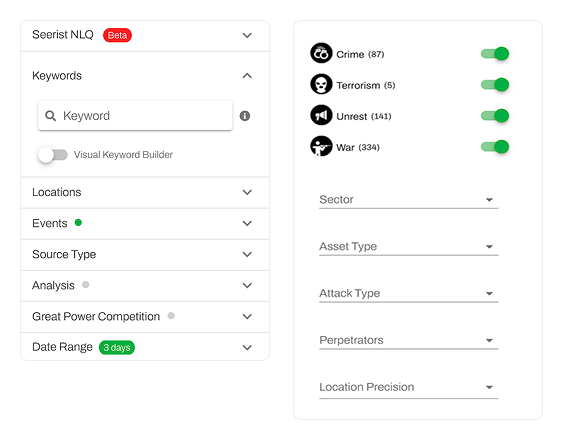Enable the Visual Keyword Builder toggle
563x440 pixels.
click(x=53, y=155)
